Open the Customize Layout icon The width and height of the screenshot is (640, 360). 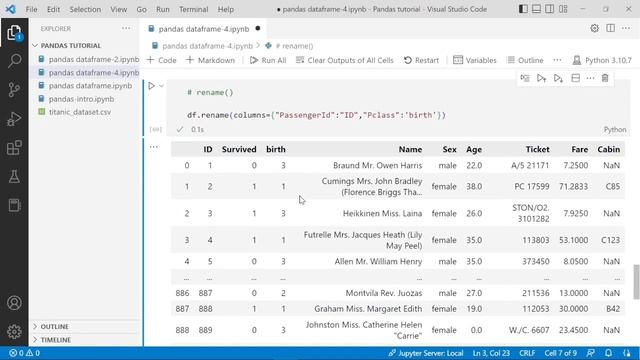pos(563,9)
